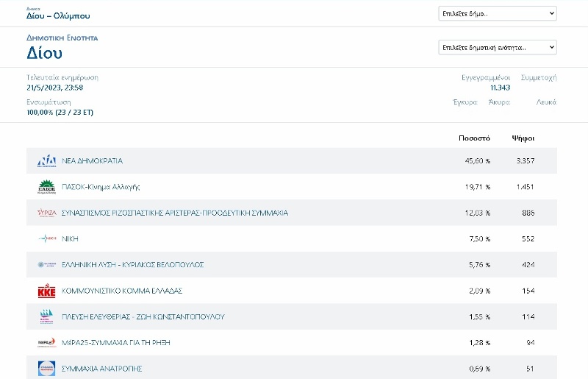Click the 'Έγκυρα' label
Screen dimensions: 588x379
[x=465, y=102]
